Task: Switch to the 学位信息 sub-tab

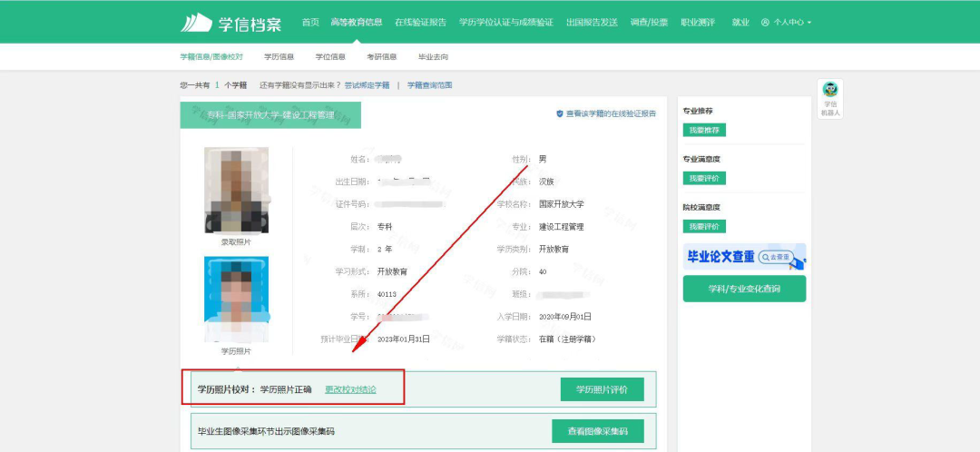Action: (x=330, y=57)
